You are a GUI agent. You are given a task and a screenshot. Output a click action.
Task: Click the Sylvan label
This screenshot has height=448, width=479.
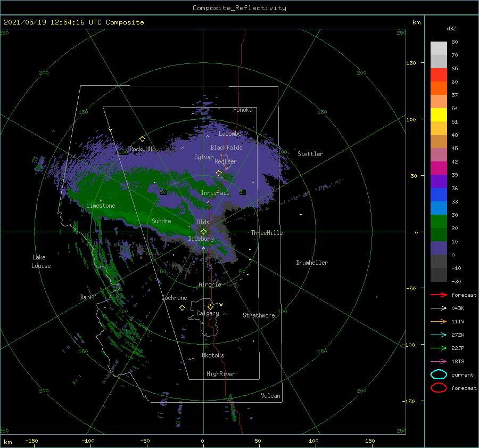[x=204, y=157]
